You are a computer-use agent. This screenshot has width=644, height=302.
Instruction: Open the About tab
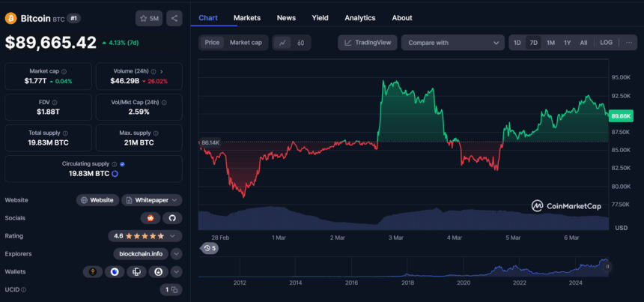click(402, 18)
